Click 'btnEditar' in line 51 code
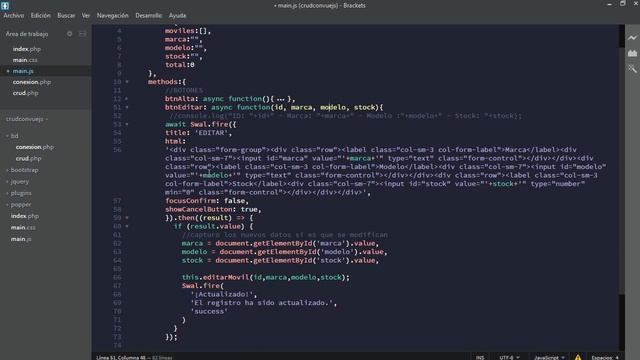Screen dimensions: 640x360 (184, 107)
